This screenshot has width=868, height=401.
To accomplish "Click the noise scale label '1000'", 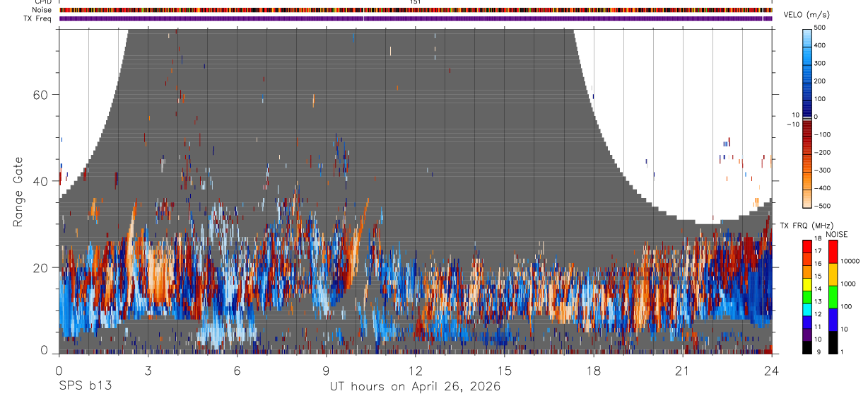I will (x=848, y=284).
